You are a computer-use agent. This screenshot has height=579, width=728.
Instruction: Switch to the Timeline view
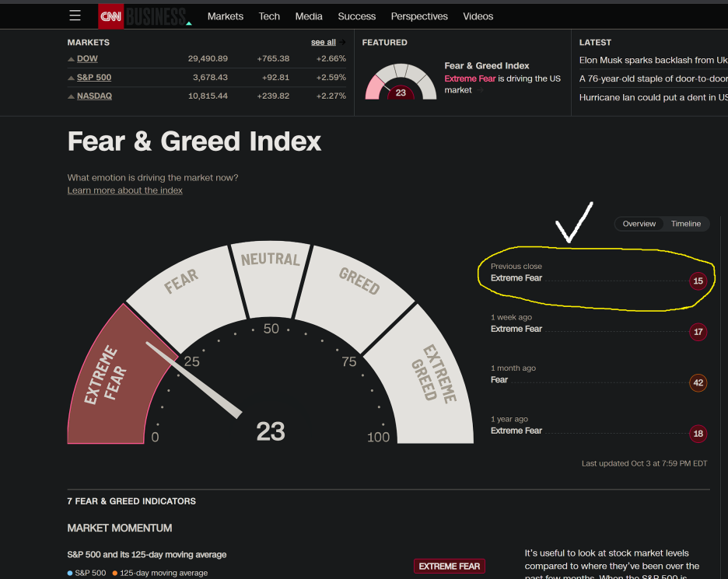pyautogui.click(x=686, y=224)
